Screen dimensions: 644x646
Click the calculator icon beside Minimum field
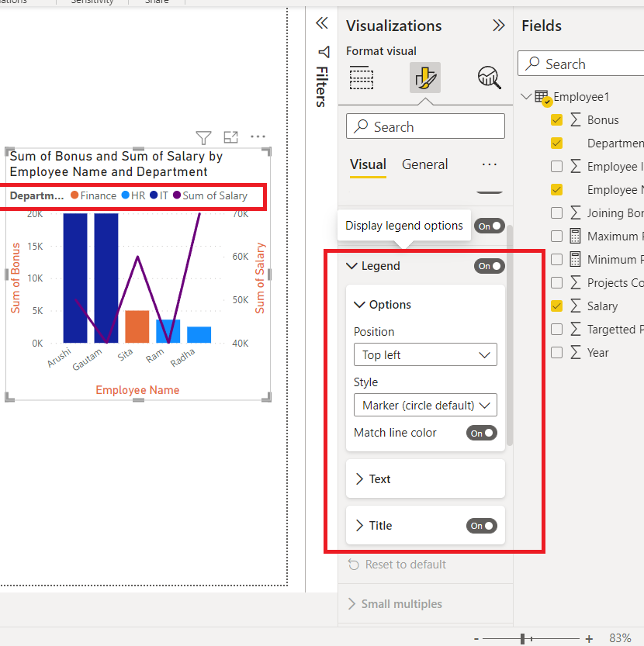[575, 259]
